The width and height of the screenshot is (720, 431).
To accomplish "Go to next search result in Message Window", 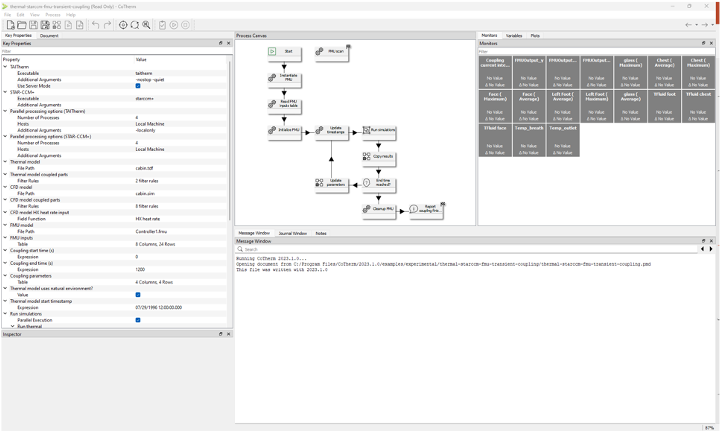I will point(711,249).
